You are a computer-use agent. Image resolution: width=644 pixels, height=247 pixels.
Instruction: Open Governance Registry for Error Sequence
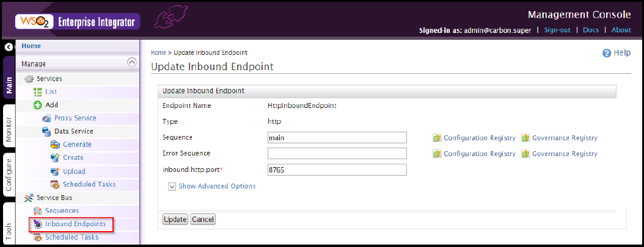tap(565, 154)
